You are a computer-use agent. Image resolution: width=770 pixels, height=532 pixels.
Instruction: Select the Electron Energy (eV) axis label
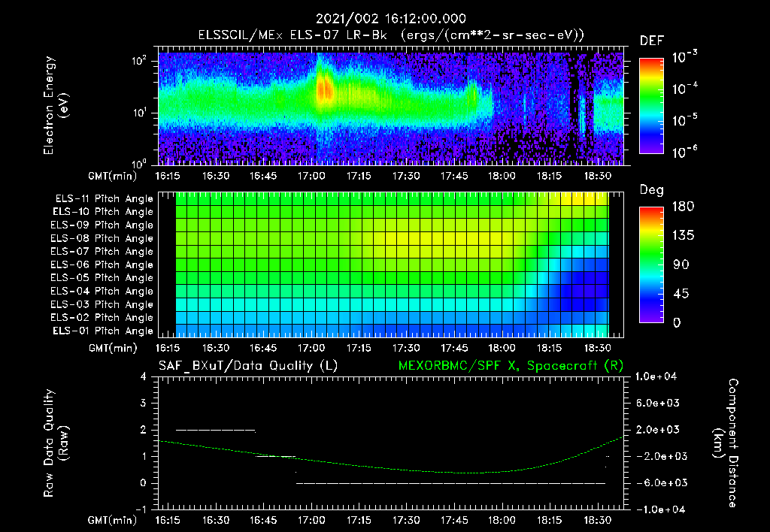pyautogui.click(x=56, y=105)
